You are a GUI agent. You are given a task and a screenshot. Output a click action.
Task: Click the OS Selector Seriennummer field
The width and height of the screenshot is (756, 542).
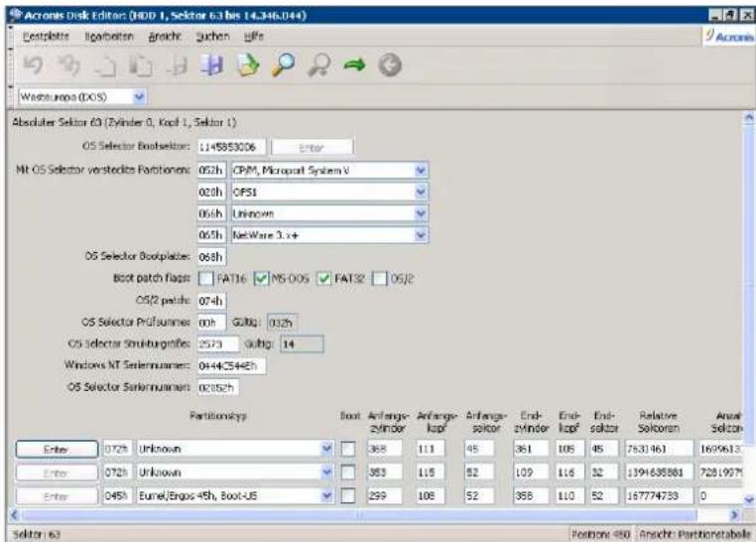click(x=218, y=387)
